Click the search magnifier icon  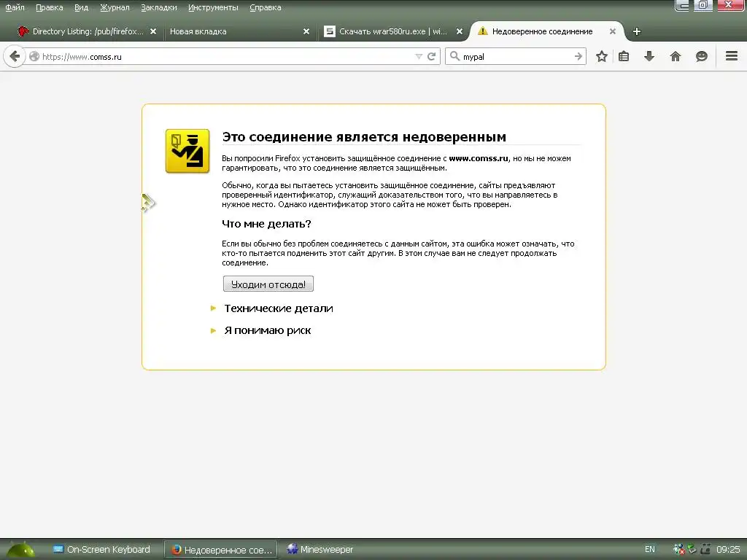pyautogui.click(x=455, y=56)
